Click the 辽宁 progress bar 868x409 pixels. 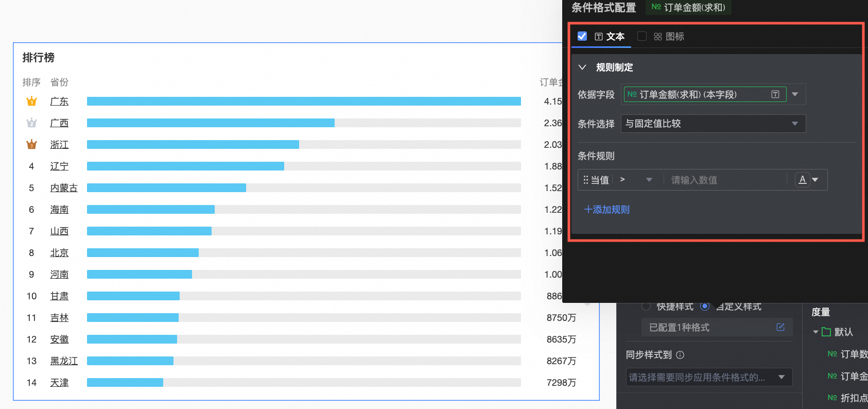[x=304, y=166]
